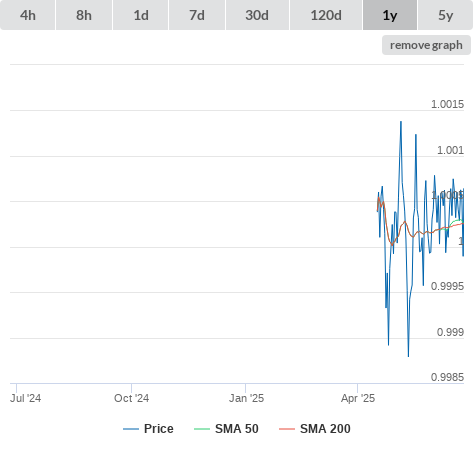Click the Apr '25 x-axis label
The height and width of the screenshot is (455, 474).
point(358,398)
